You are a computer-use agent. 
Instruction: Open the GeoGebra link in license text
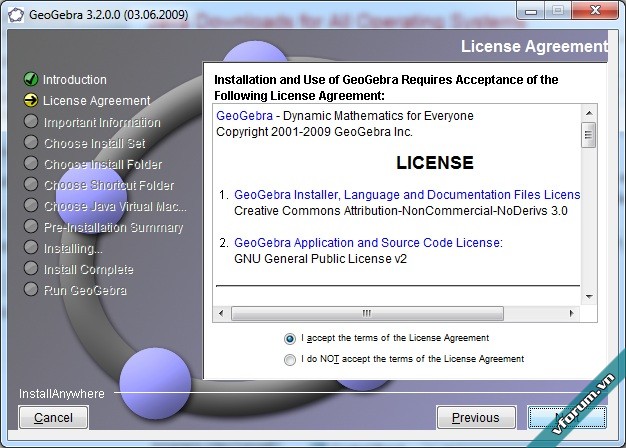point(244,116)
